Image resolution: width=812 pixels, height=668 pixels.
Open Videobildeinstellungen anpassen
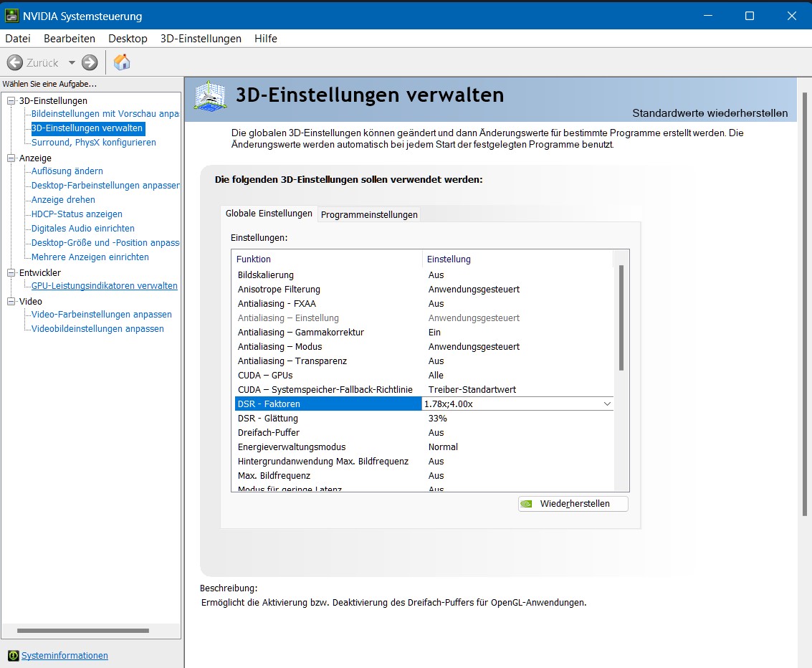click(97, 329)
